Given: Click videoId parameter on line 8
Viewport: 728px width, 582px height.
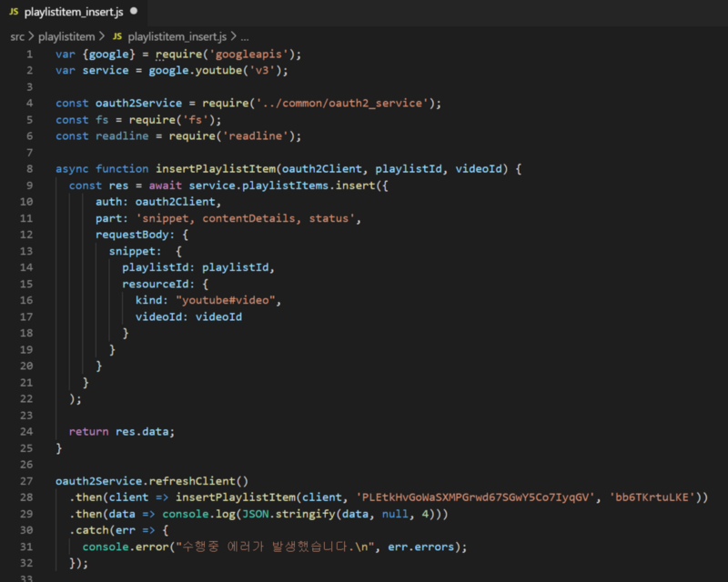Looking at the screenshot, I should point(479,169).
